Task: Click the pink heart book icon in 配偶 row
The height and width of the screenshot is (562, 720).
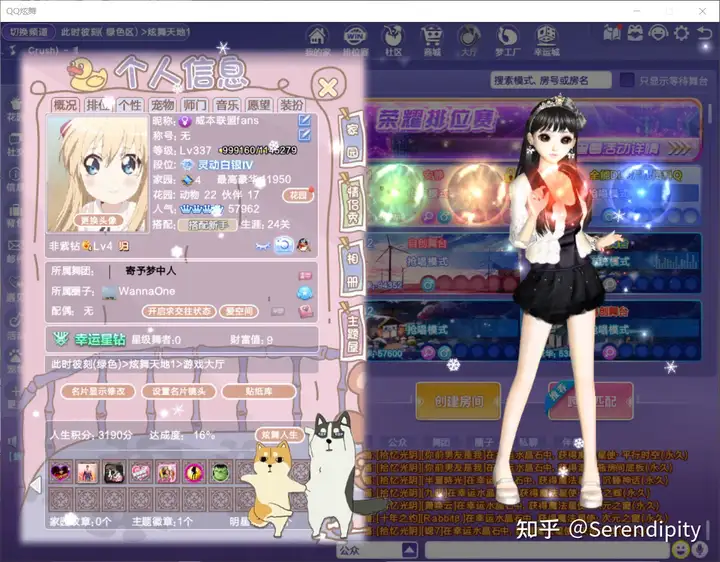Action: pos(305,312)
